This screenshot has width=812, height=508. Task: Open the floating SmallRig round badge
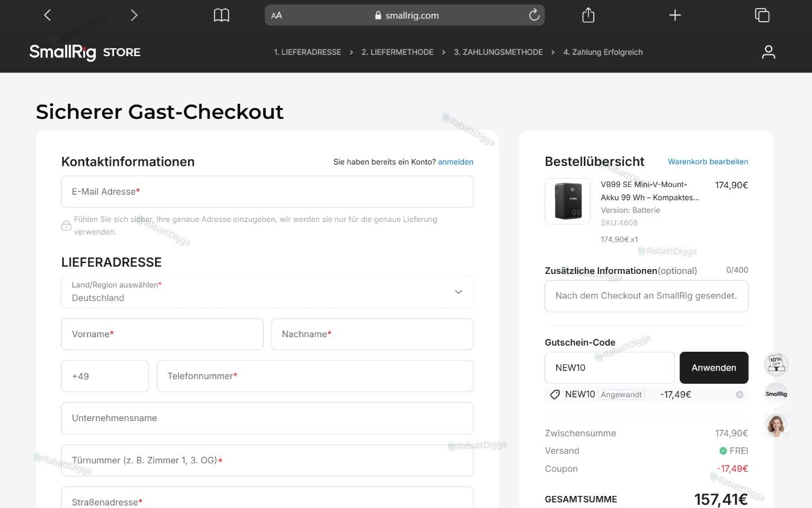tap(776, 394)
